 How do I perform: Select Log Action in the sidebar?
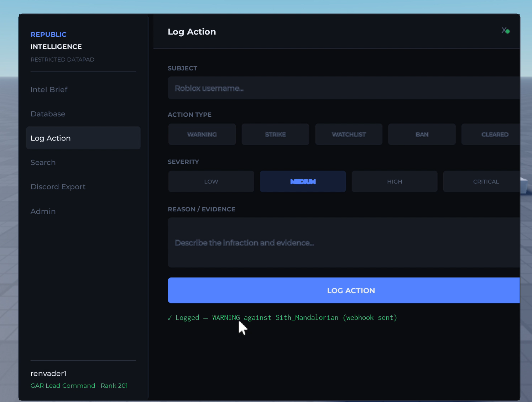click(83, 138)
